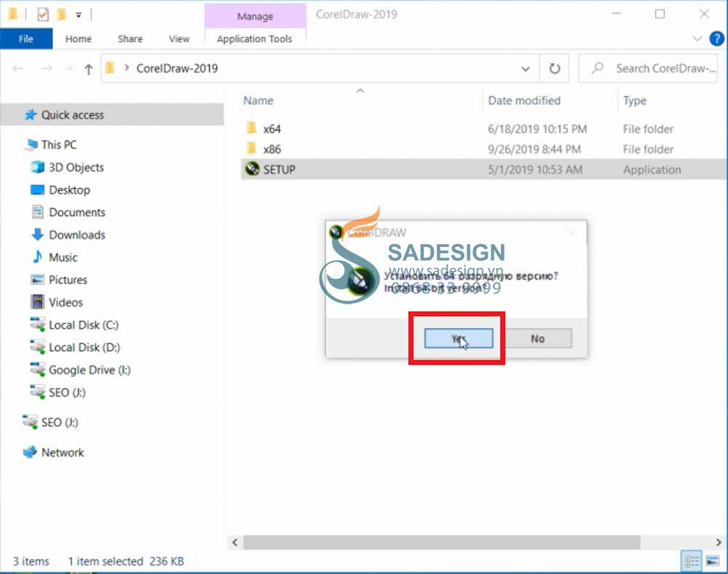Select Network in navigation pane

pyautogui.click(x=62, y=452)
